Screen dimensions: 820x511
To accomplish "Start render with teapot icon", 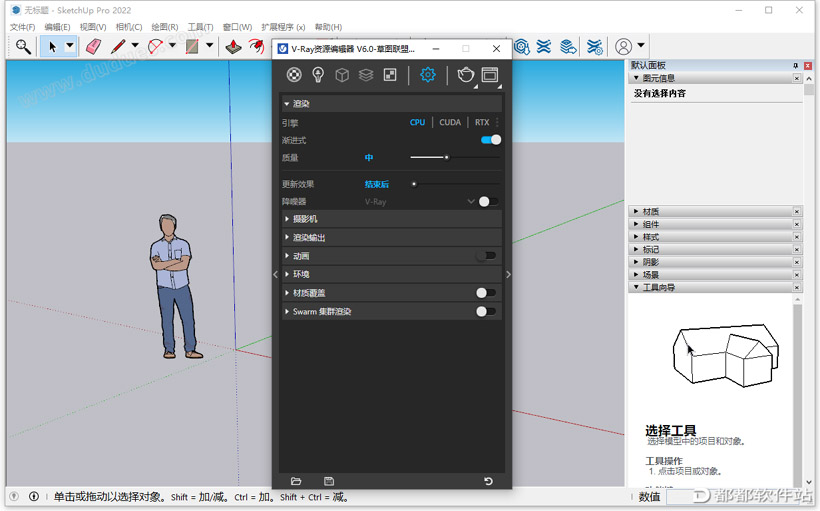I will pyautogui.click(x=465, y=75).
